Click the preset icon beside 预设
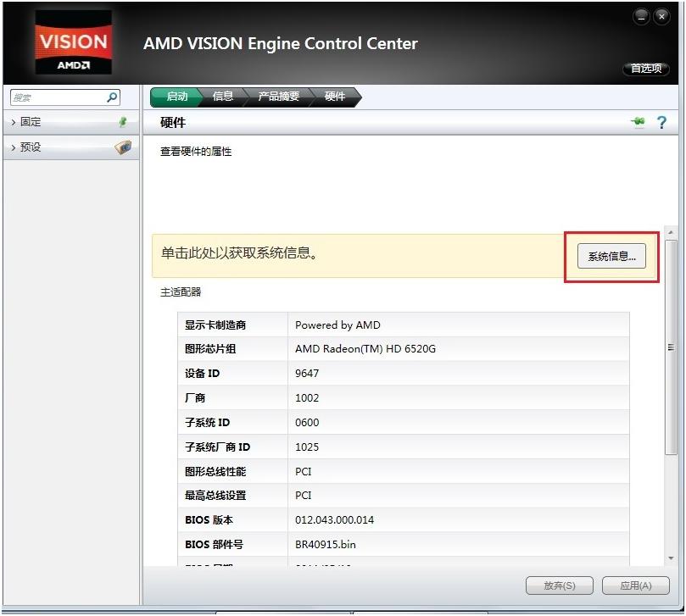 click(x=123, y=147)
